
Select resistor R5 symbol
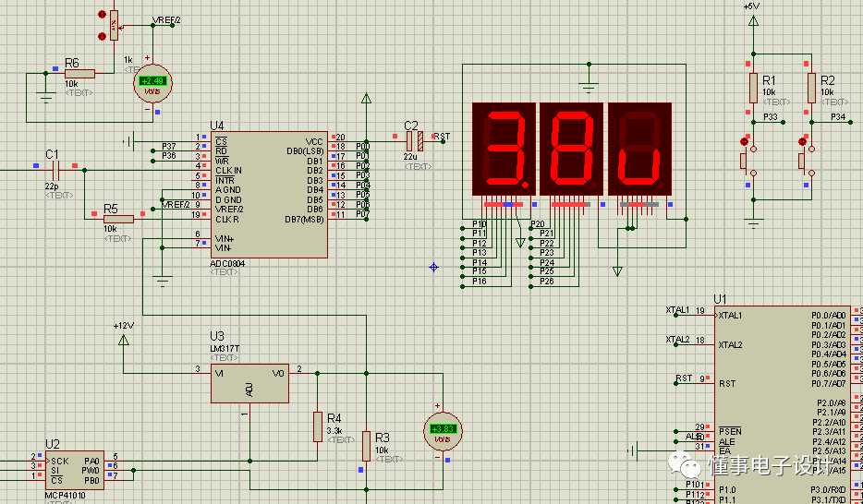point(118,220)
